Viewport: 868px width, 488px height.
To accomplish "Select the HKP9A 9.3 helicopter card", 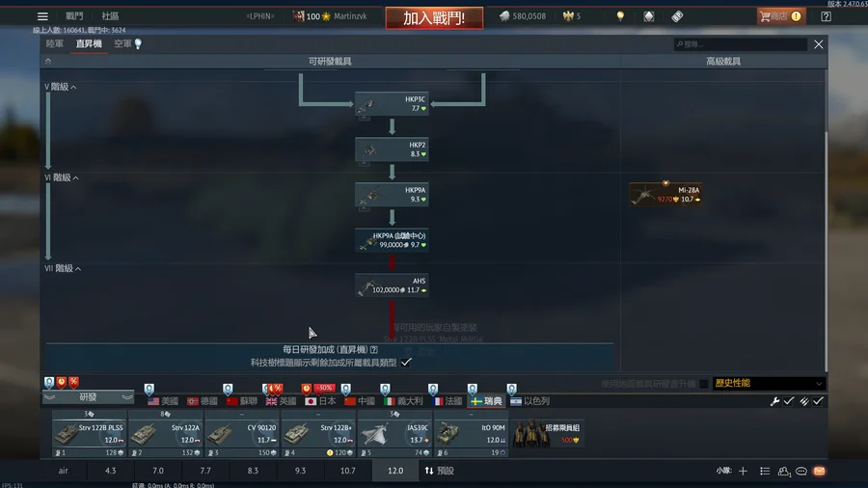I will pos(392,195).
